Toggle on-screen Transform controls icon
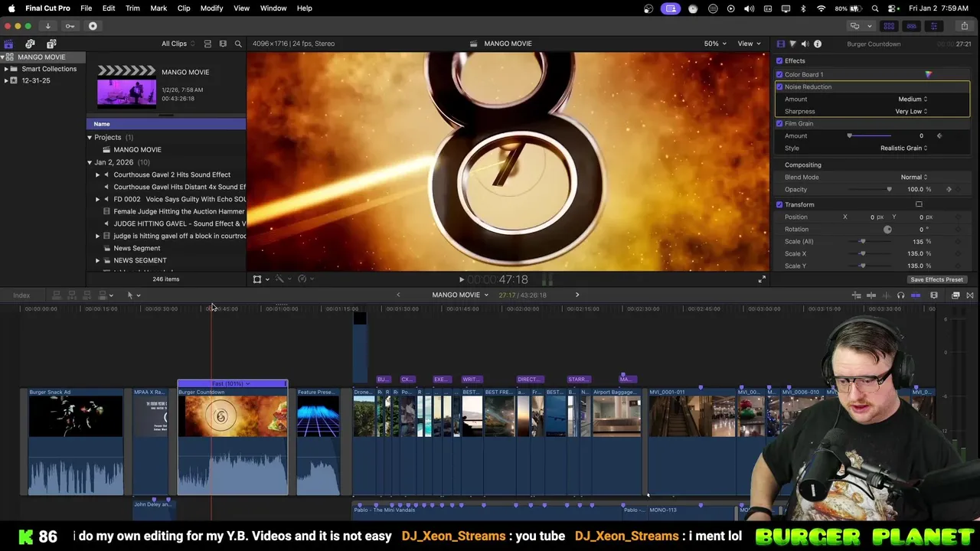Viewport: 980px width, 551px height. [919, 204]
